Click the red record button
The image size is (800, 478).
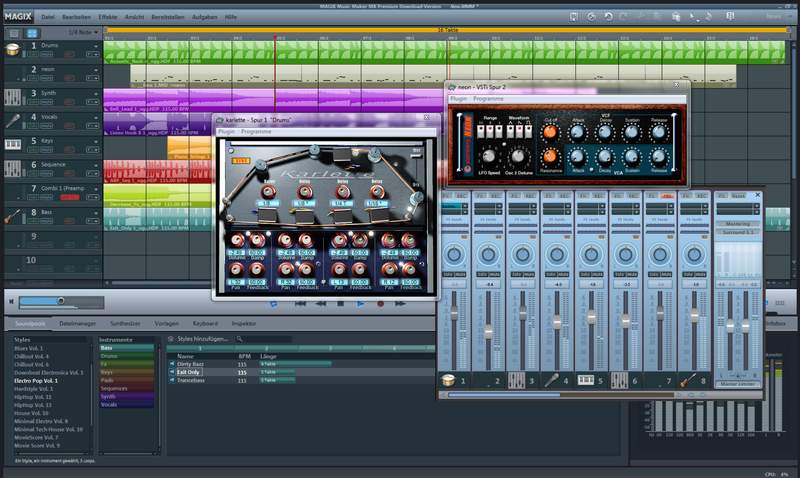[x=380, y=304]
